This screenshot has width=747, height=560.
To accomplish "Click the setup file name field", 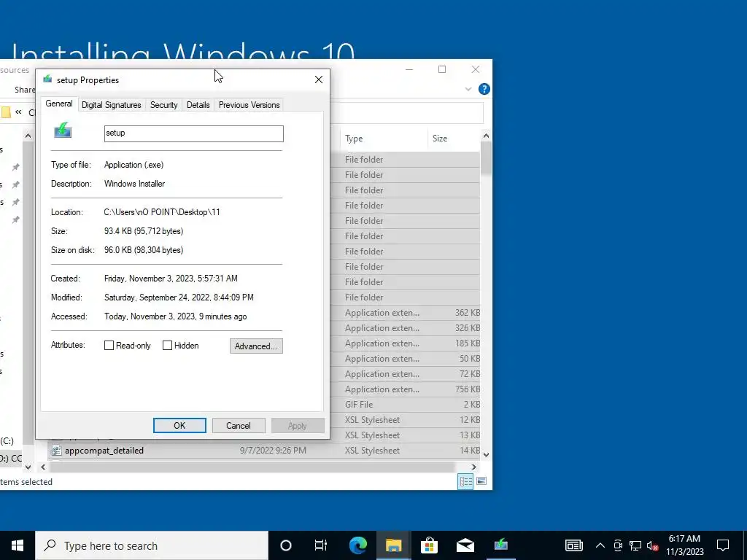I will [x=194, y=133].
